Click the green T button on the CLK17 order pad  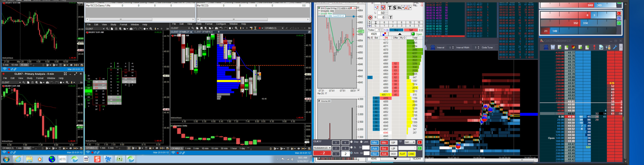coord(420,149)
